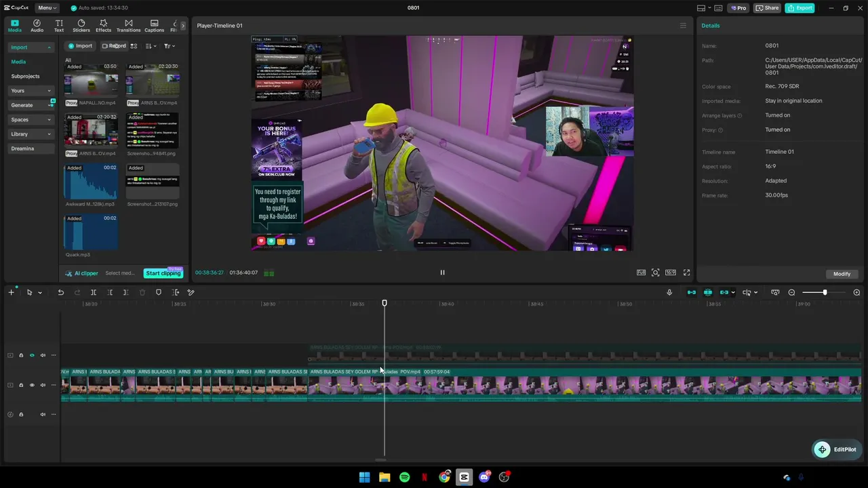Viewport: 868px width, 488px height.
Task: Open the pointer tool mode dropdown
Action: point(40,293)
